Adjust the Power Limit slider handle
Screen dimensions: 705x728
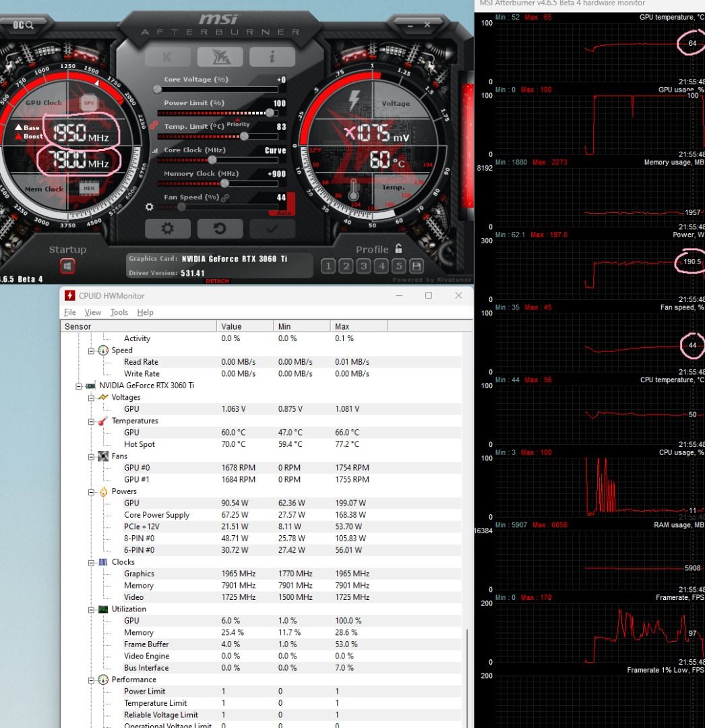tap(270, 113)
